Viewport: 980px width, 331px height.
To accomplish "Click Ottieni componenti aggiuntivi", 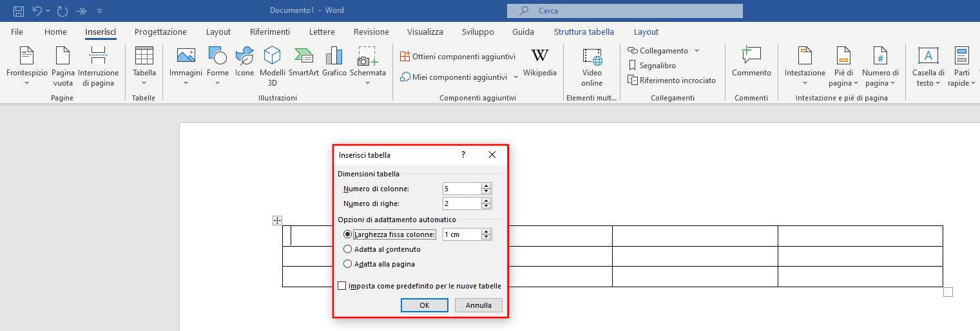I will [458, 57].
